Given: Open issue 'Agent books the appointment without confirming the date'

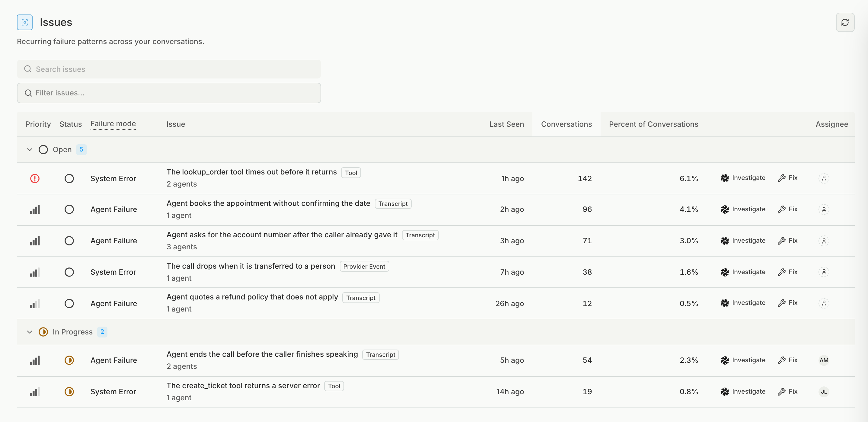Looking at the screenshot, I should 268,203.
